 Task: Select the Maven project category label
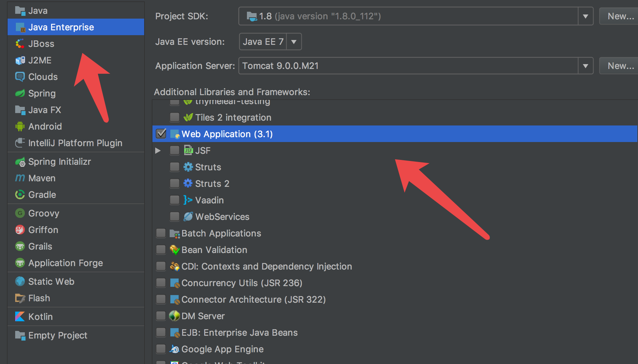tap(42, 178)
